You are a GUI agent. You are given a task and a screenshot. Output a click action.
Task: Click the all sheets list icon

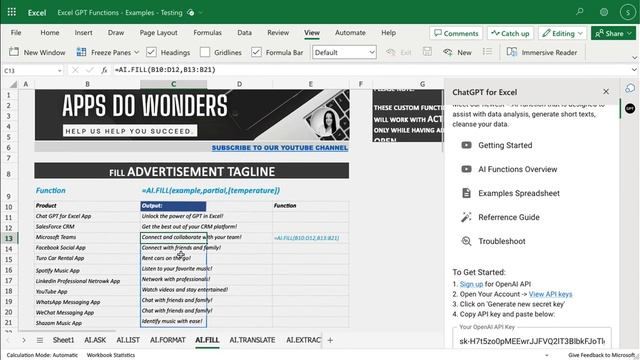(40, 340)
